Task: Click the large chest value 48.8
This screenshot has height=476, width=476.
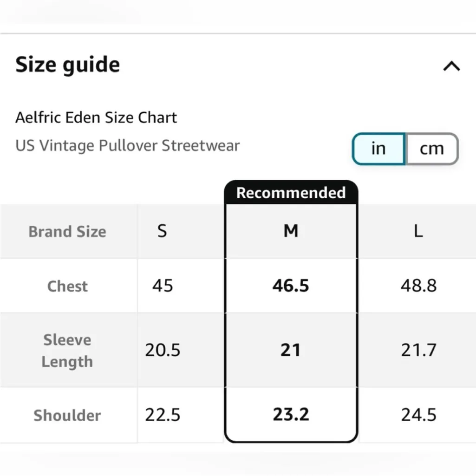Action: 418,286
